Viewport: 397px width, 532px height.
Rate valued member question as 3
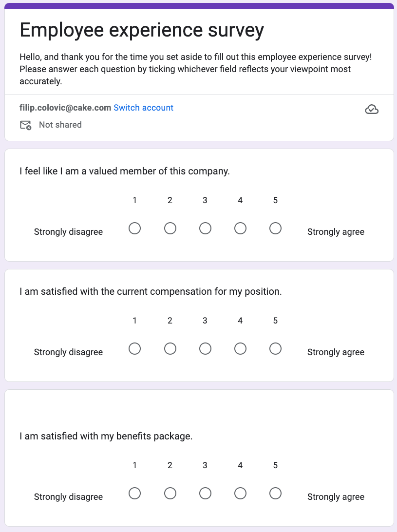click(x=205, y=228)
